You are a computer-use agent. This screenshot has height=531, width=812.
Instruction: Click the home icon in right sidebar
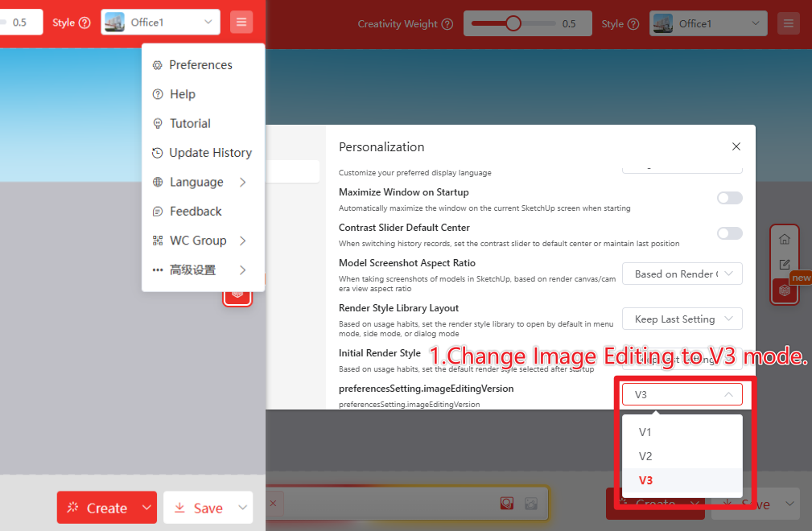(x=784, y=239)
